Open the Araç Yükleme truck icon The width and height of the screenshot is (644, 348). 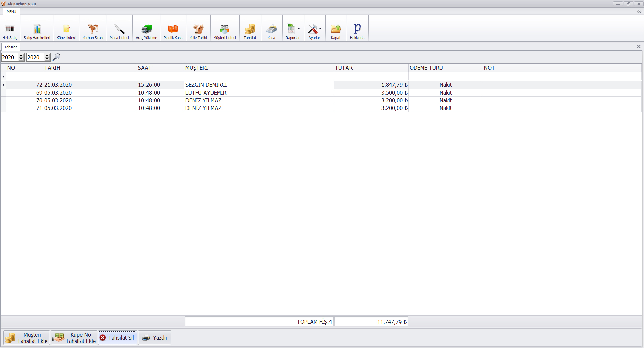point(146,30)
